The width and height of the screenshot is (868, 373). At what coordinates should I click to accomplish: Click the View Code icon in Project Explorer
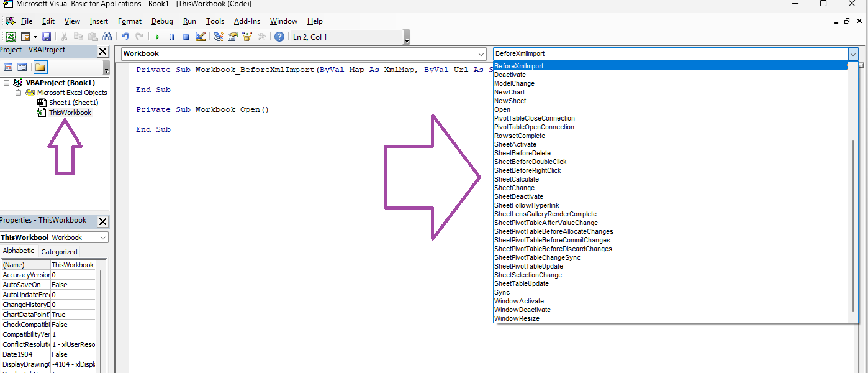point(8,67)
